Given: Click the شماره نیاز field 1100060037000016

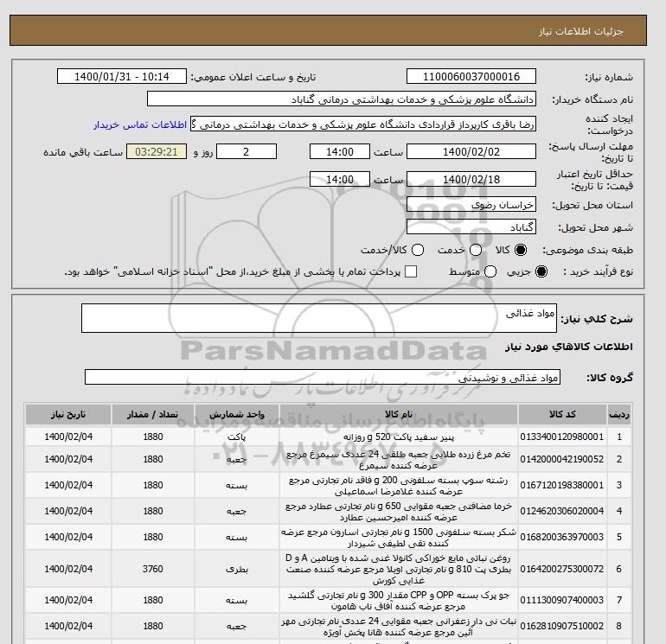Looking at the screenshot, I should tap(471, 76).
